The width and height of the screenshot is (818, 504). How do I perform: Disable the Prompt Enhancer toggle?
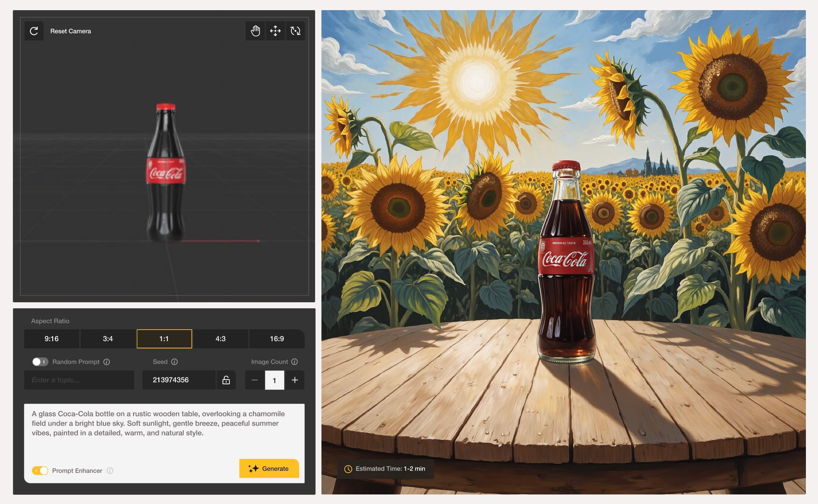pyautogui.click(x=40, y=470)
